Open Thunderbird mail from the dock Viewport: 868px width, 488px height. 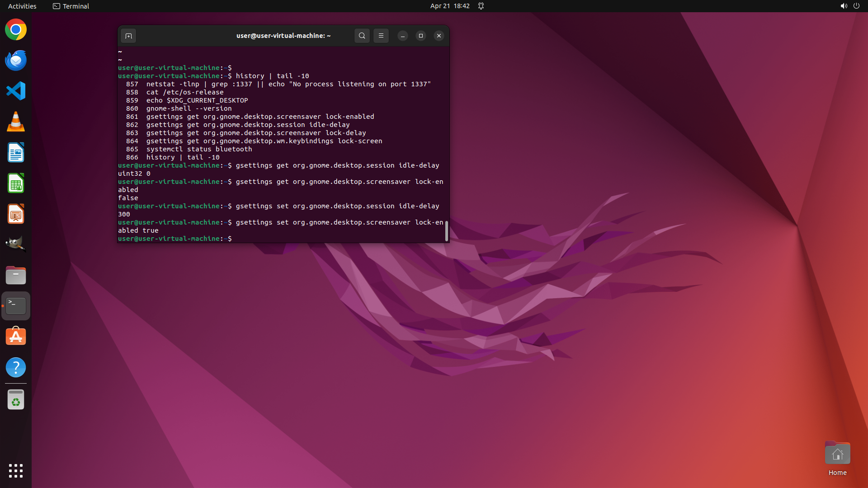[x=16, y=61]
